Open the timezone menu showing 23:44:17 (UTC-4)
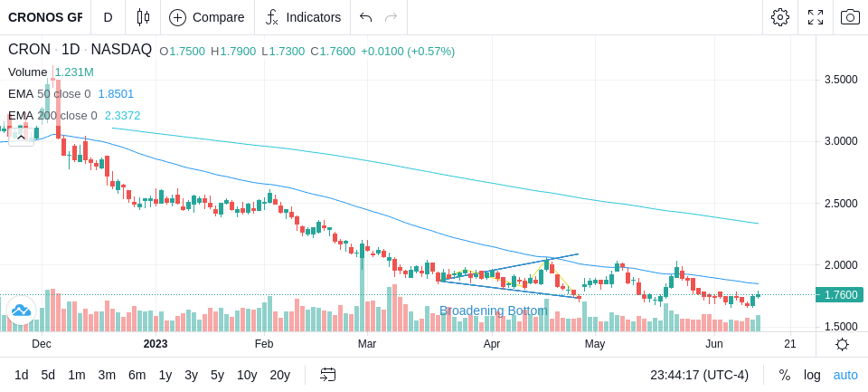 (x=699, y=375)
